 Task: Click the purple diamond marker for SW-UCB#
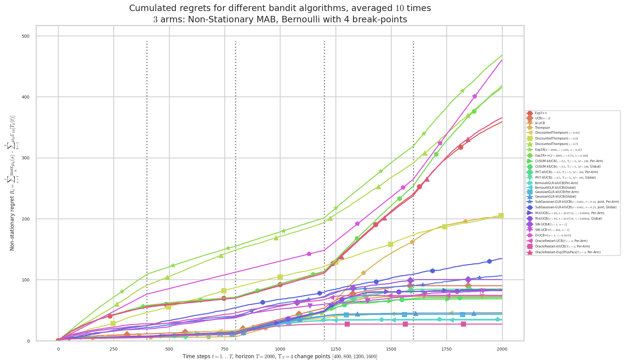[x=530, y=224]
